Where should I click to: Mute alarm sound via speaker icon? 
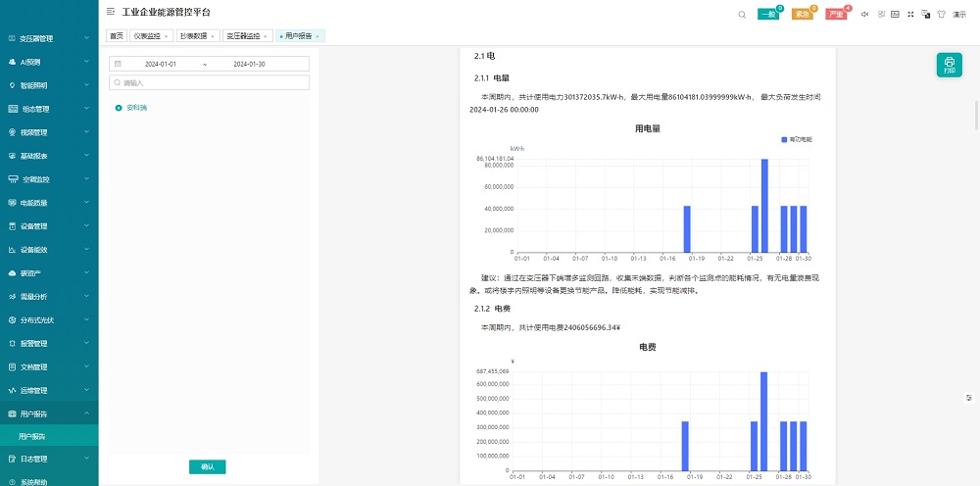pyautogui.click(x=864, y=14)
